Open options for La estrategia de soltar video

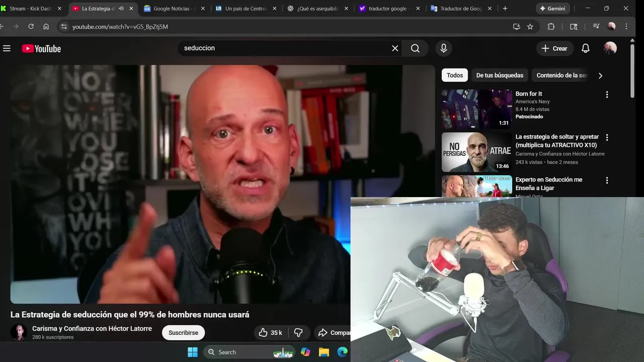click(607, 137)
